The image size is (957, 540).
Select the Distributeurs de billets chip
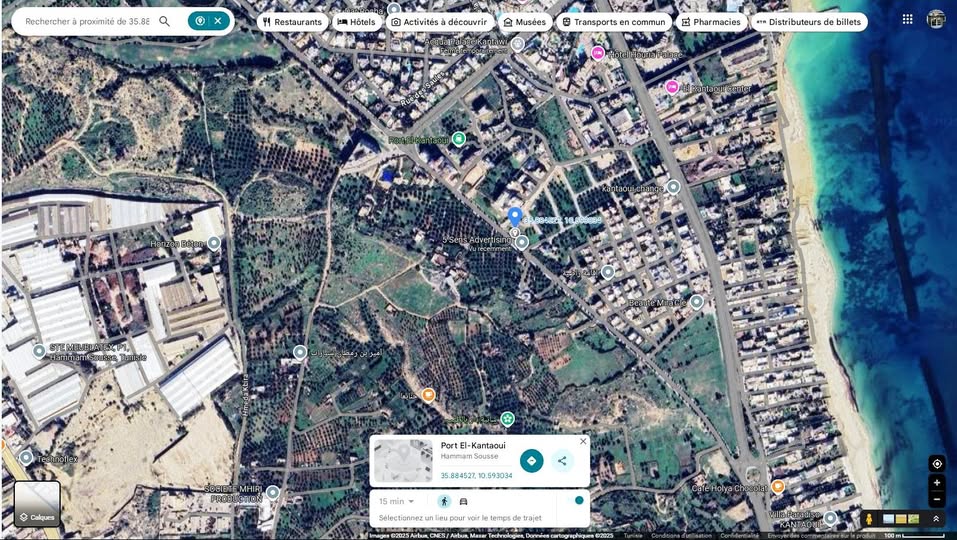[808, 21]
